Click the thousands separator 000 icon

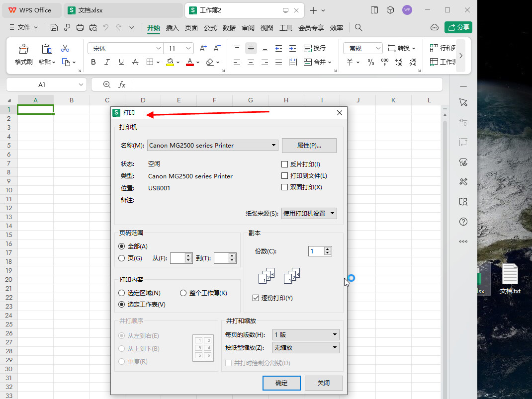[385, 62]
